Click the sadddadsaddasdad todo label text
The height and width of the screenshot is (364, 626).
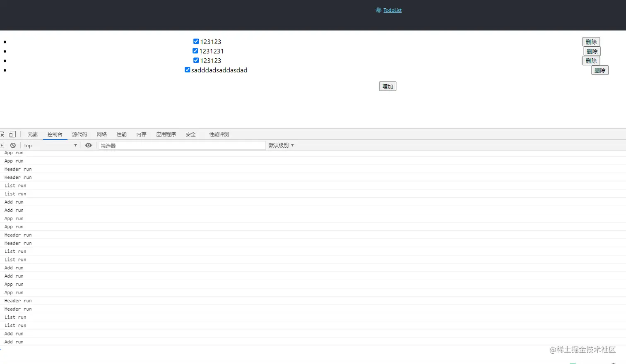tap(219, 70)
